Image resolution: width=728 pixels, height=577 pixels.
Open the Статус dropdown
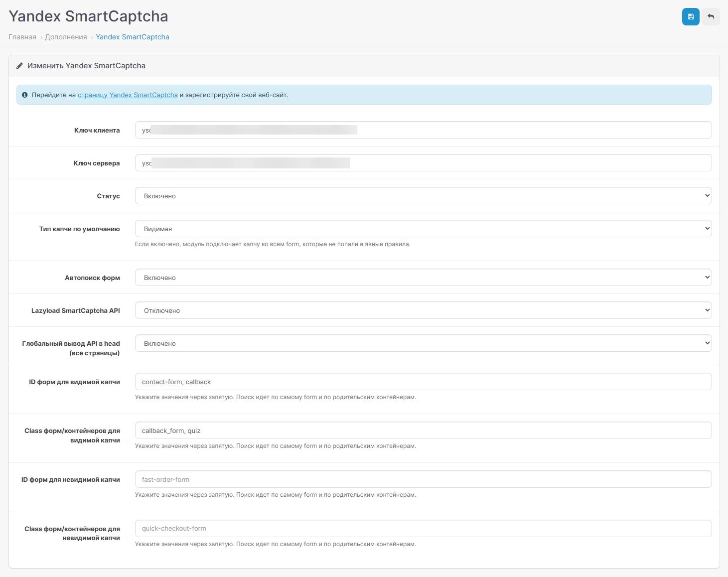tap(423, 196)
